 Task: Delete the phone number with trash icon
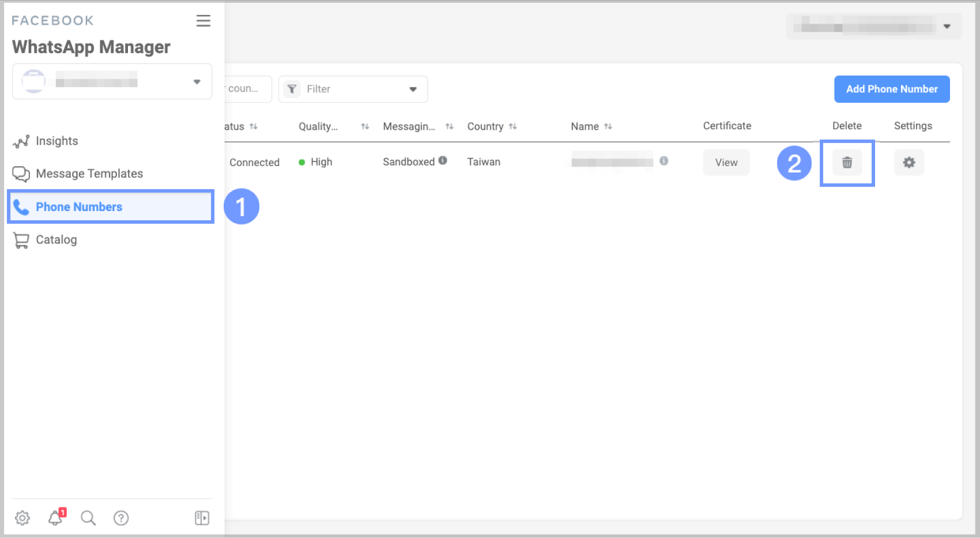point(847,163)
